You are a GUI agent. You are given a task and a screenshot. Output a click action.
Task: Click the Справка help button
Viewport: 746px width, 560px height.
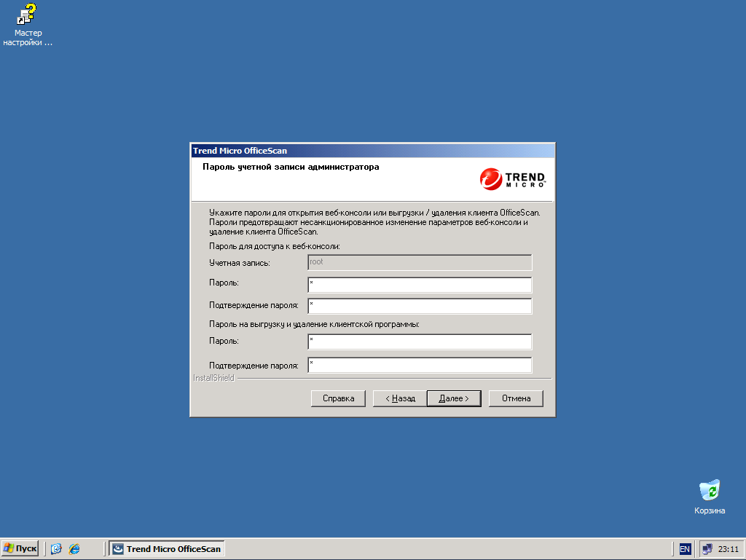coord(338,398)
